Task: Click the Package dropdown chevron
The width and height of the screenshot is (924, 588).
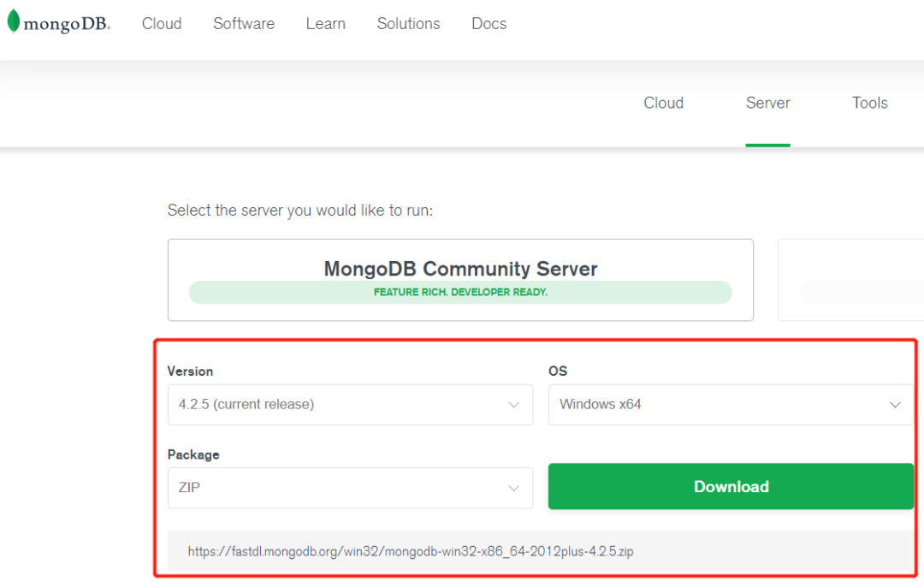Action: [513, 489]
